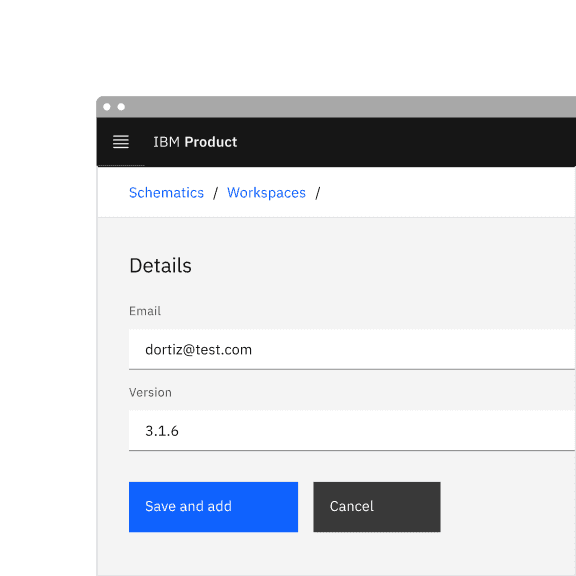
Task: Click the Email field label
Action: point(145,311)
